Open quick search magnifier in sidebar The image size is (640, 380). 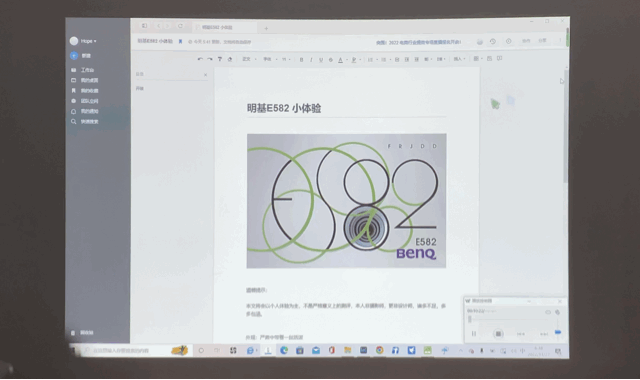pyautogui.click(x=85, y=122)
